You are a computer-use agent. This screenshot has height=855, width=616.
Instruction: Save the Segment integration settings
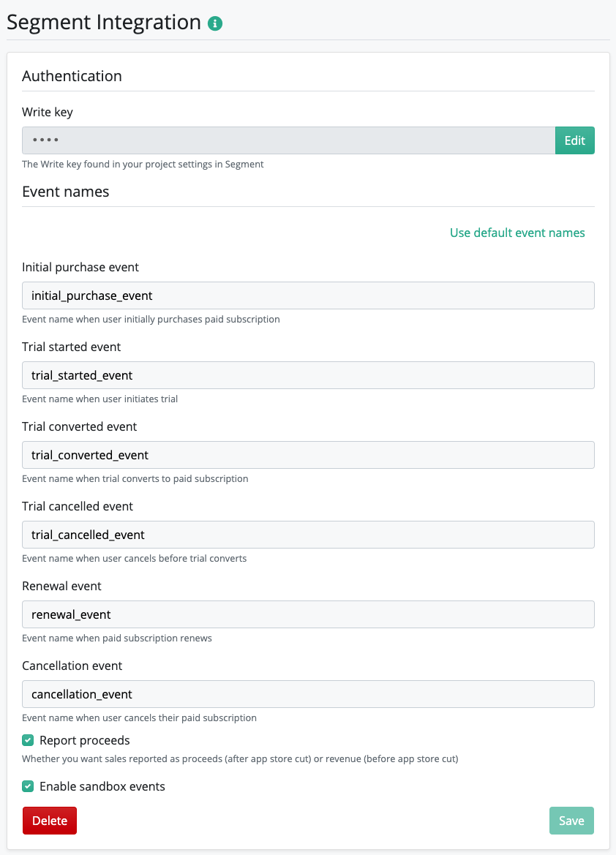[571, 821]
